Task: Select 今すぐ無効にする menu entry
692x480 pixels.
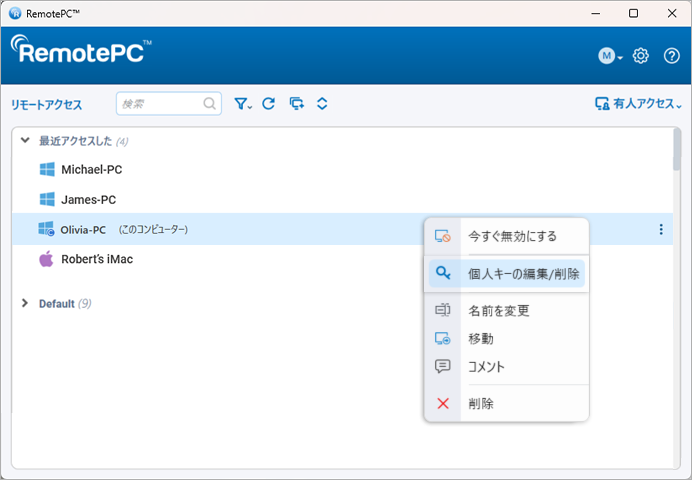Action: [x=507, y=236]
